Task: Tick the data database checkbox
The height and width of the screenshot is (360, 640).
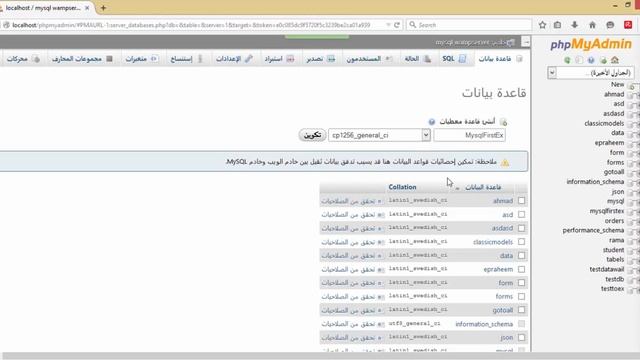Action: (521, 256)
